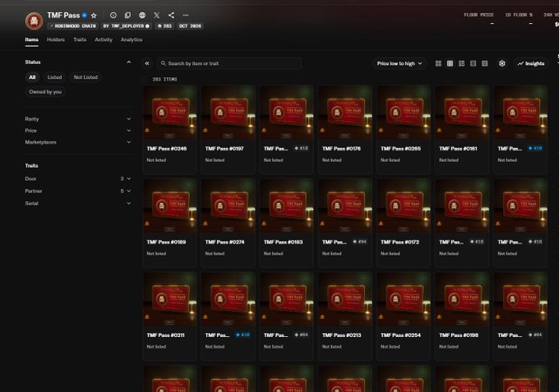Screen dimensions: 559x392
Task: Star the TMF Pass collection as favorite
Action: point(94,16)
